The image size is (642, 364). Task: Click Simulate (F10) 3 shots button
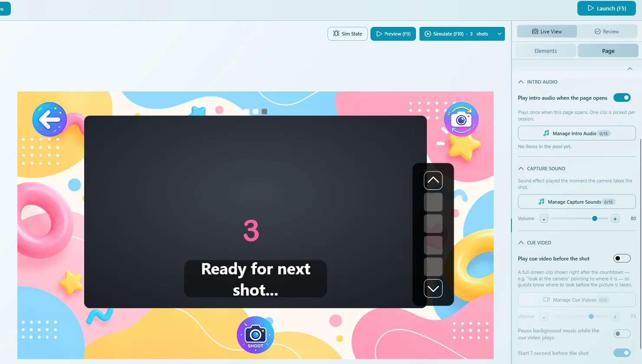tap(457, 34)
